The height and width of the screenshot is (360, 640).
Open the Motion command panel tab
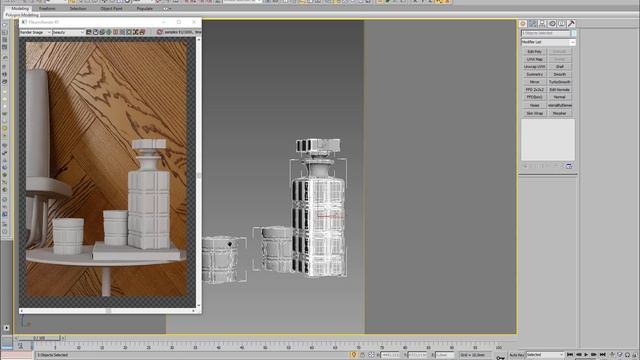pyautogui.click(x=552, y=24)
